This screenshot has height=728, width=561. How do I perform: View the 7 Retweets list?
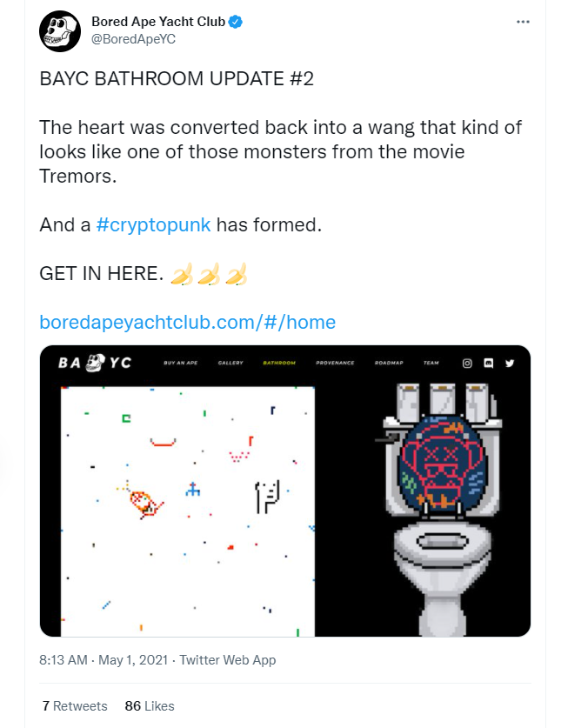click(74, 705)
